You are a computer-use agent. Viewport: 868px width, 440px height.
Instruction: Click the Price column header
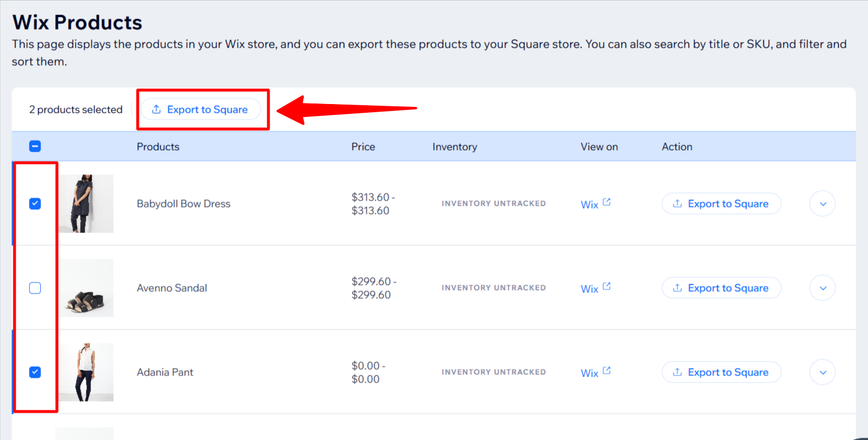(363, 146)
